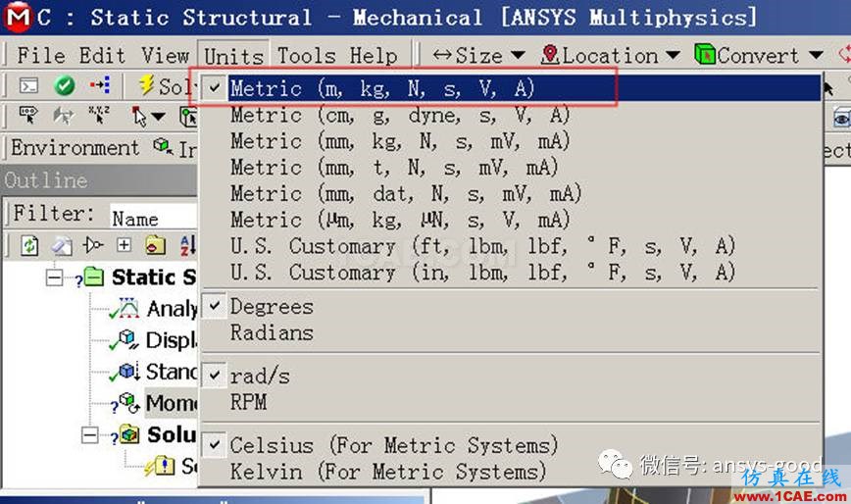Screen dimensions: 851x504
Task: Click the A-Z sort icon in Outline
Action: [188, 245]
